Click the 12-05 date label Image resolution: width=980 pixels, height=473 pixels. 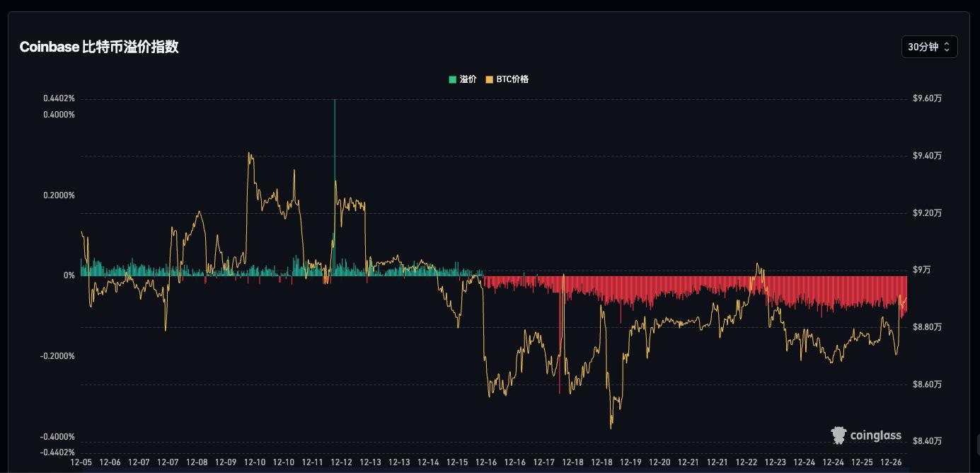point(81,462)
